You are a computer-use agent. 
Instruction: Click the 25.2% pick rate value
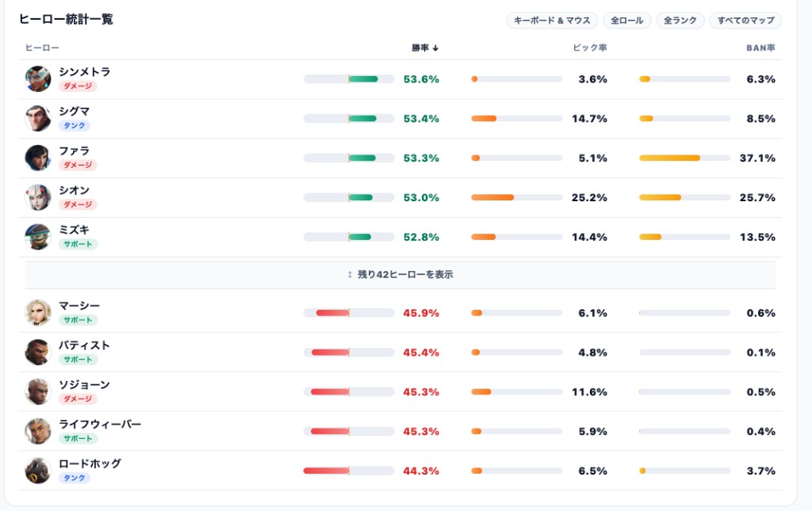click(589, 197)
